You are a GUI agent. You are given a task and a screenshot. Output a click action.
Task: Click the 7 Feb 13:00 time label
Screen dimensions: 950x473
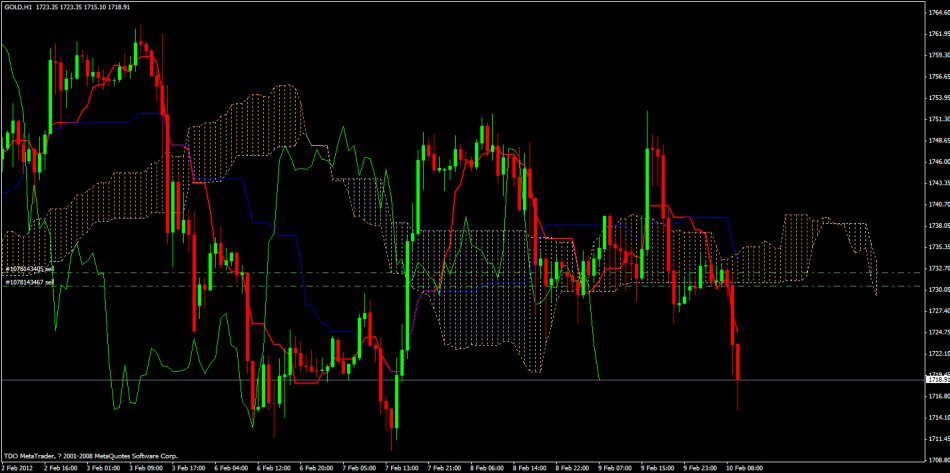coord(399,467)
